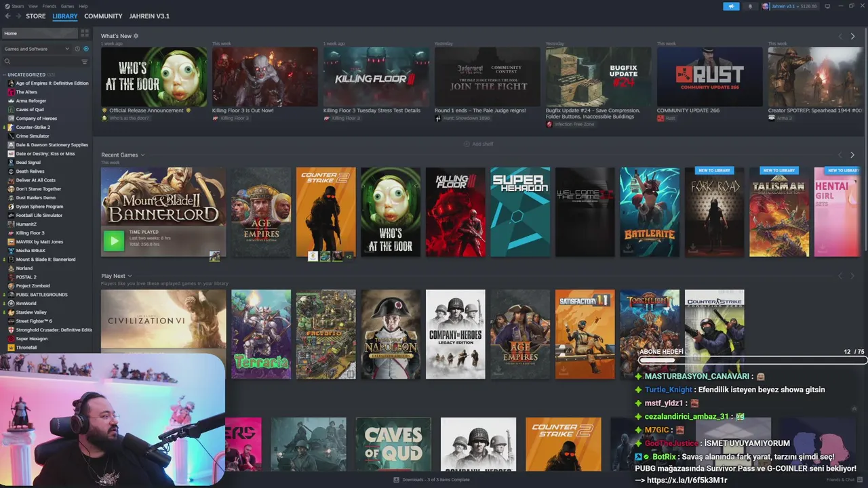Image resolution: width=868 pixels, height=488 pixels.
Task: Click the green Play button on Bannerlord
Action: (x=113, y=241)
